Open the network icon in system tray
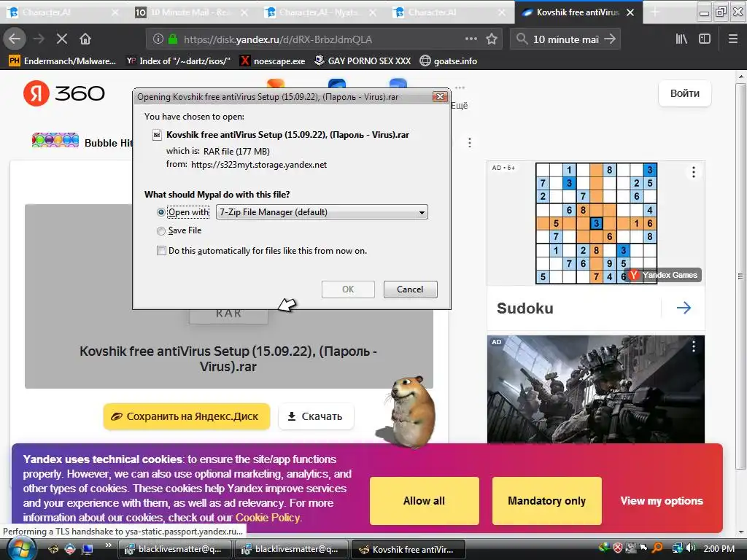Viewport: 747px width, 560px height. click(677, 548)
